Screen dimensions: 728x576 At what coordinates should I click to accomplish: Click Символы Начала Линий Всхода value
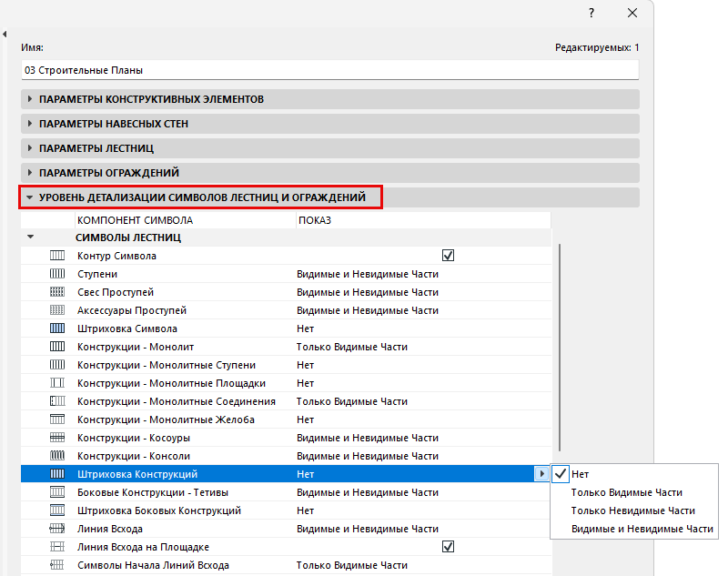[352, 565]
